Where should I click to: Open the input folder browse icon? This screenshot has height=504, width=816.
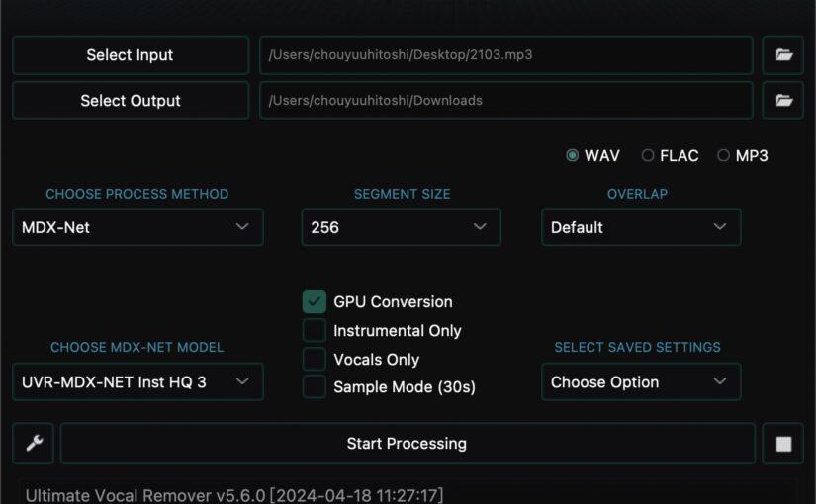(783, 55)
